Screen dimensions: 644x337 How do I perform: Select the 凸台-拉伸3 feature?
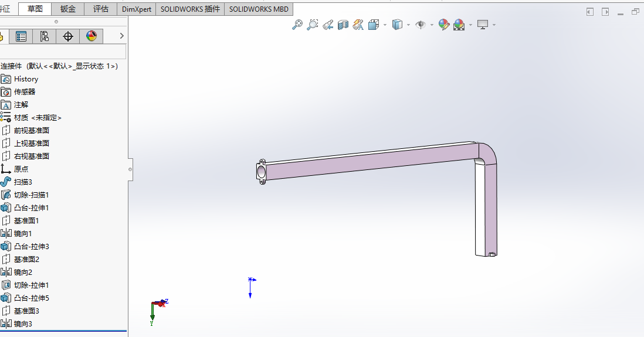point(31,247)
